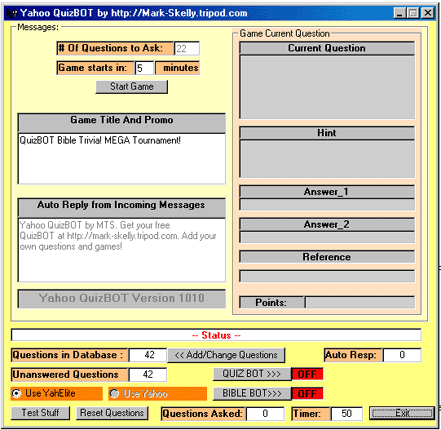Click the 'Game Title And Promo' header
The image size is (441, 430).
122,123
